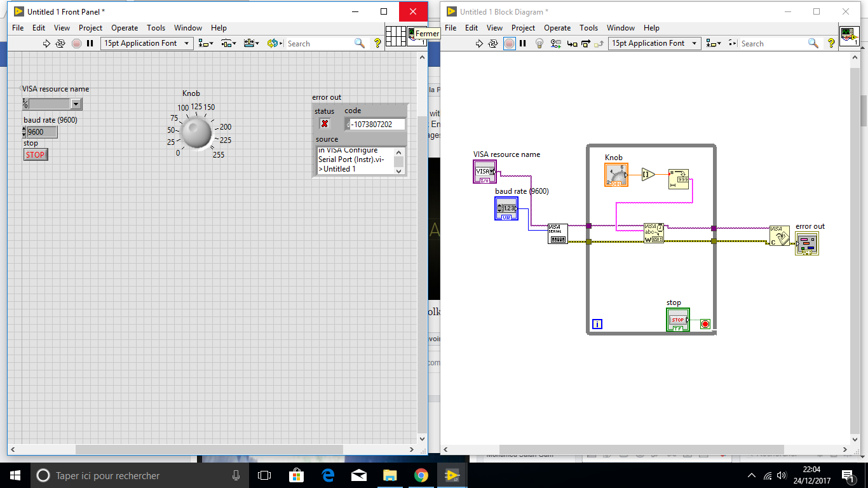Click Abort Execution in Block Diagram toolbar

510,43
